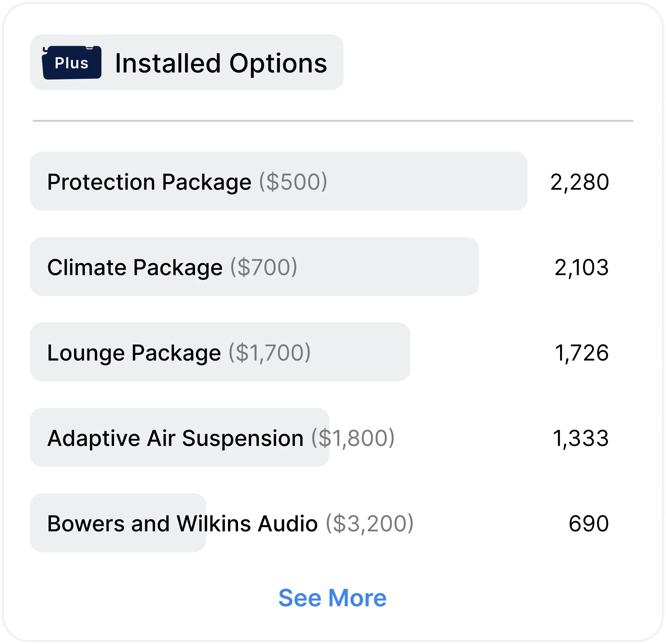Viewport: 666px width, 644px height.
Task: Select the Bowers and Wilkins Audio label
Action: coord(183,523)
